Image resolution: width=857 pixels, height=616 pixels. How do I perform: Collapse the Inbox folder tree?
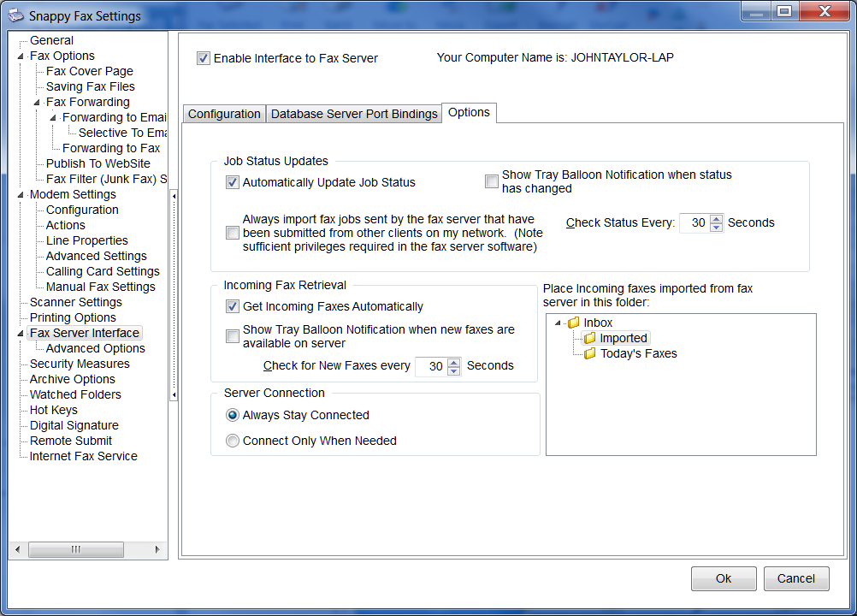pyautogui.click(x=558, y=323)
